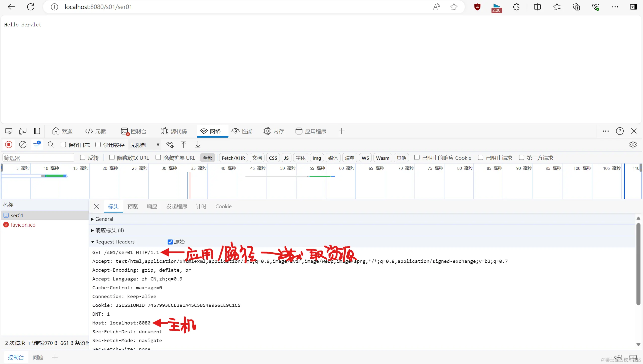
Task: Expand the 响应标头 (4) section
Action: (x=109, y=230)
